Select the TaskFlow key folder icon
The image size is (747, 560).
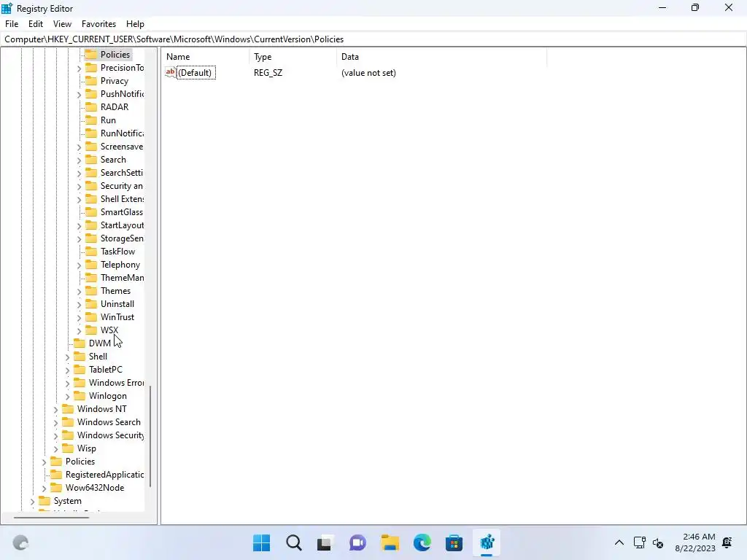point(91,252)
